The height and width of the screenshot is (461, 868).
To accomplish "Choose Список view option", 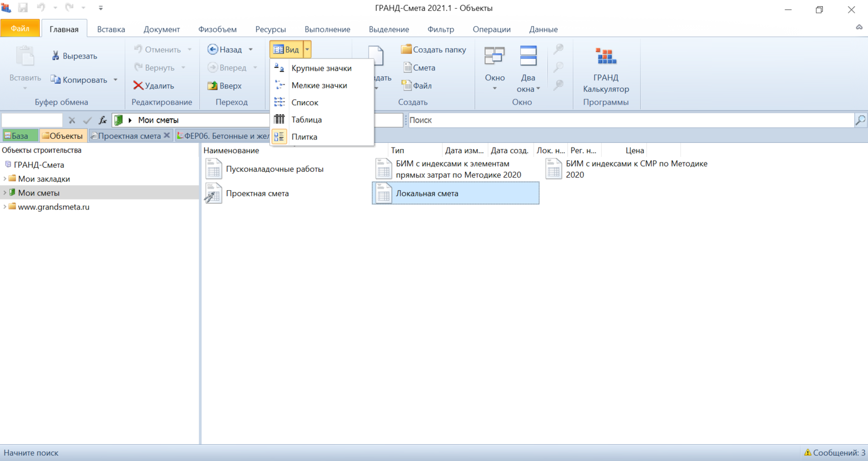I will click(322, 102).
